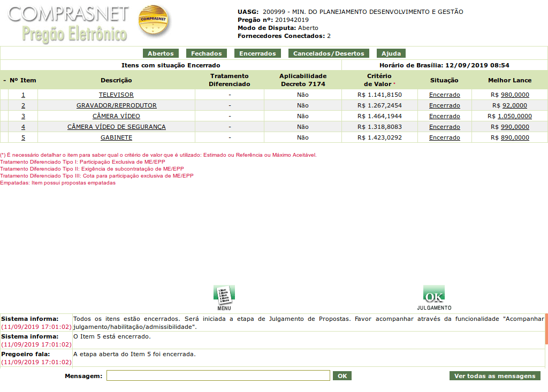This screenshot has width=548, height=392.
Task: Focus the Mensagem input field
Action: tap(218, 375)
